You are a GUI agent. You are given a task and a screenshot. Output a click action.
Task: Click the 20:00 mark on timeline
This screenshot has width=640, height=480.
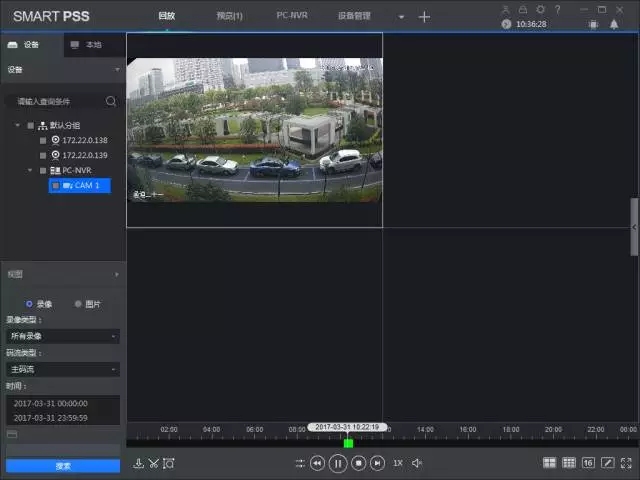point(553,429)
